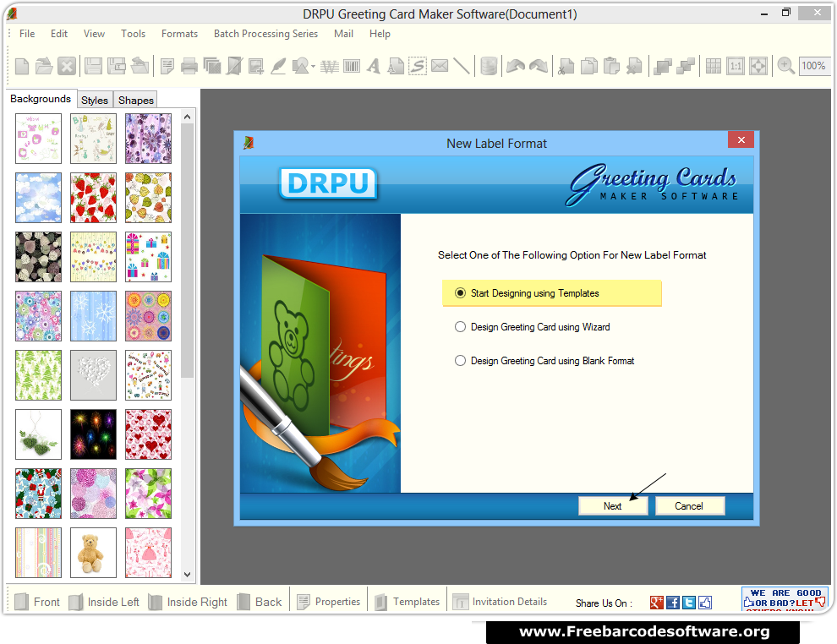Click the Back card side button

tap(260, 602)
